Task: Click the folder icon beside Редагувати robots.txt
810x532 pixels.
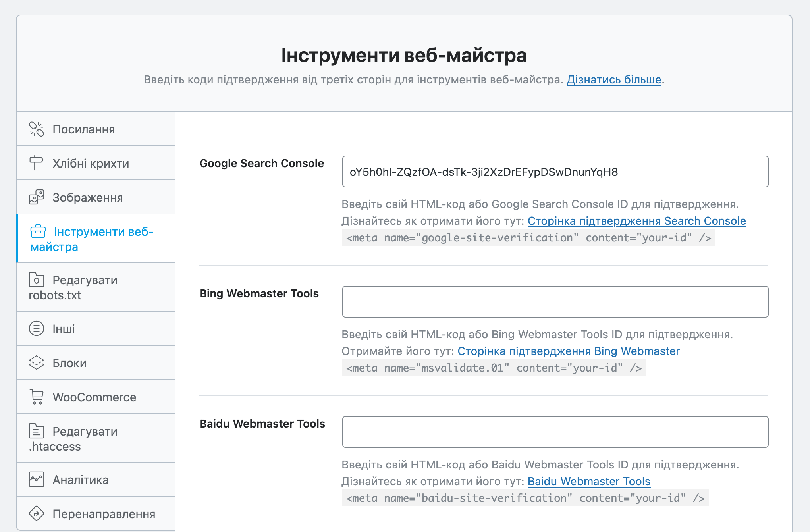Action: [x=37, y=280]
